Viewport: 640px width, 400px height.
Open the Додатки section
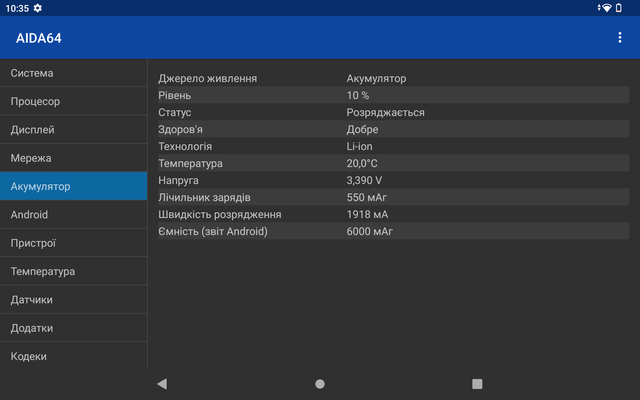pos(73,328)
